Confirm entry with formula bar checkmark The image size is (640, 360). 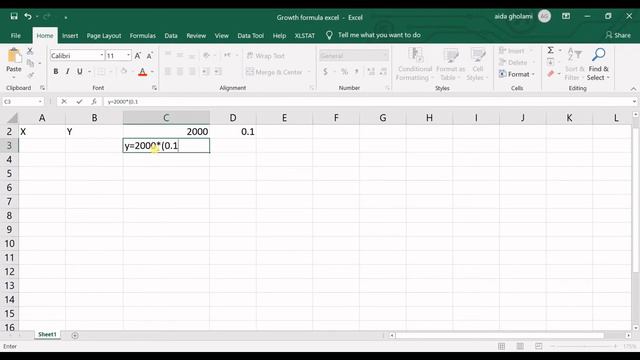click(x=79, y=102)
